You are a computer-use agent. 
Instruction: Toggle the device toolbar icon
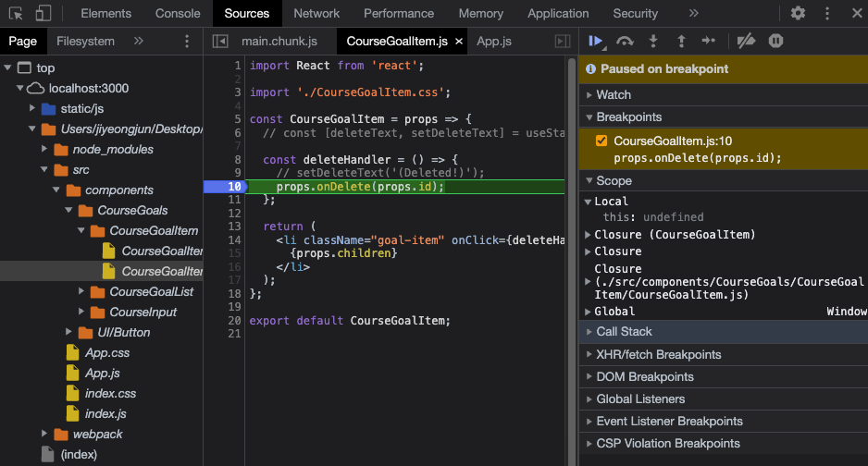click(43, 13)
